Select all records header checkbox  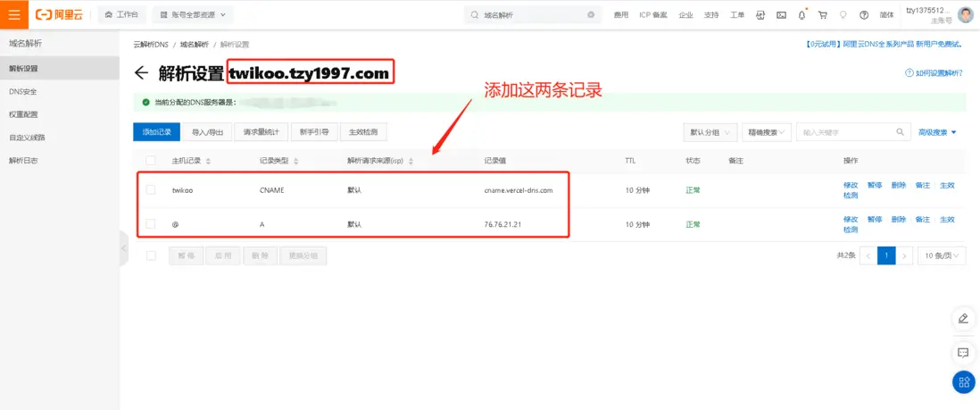pyautogui.click(x=151, y=161)
